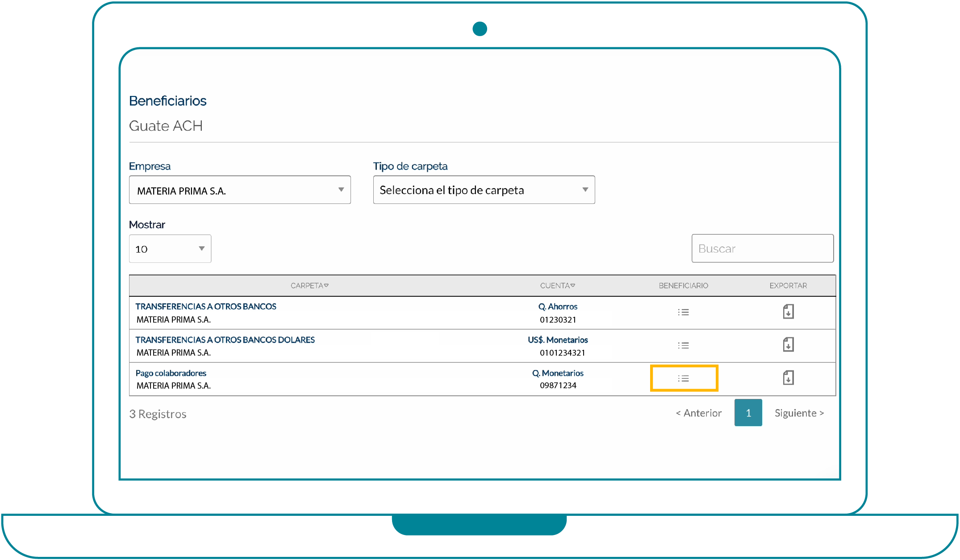Change Mostrar rows-per-page dropdown
Image resolution: width=960 pixels, height=560 pixels.
(x=170, y=249)
